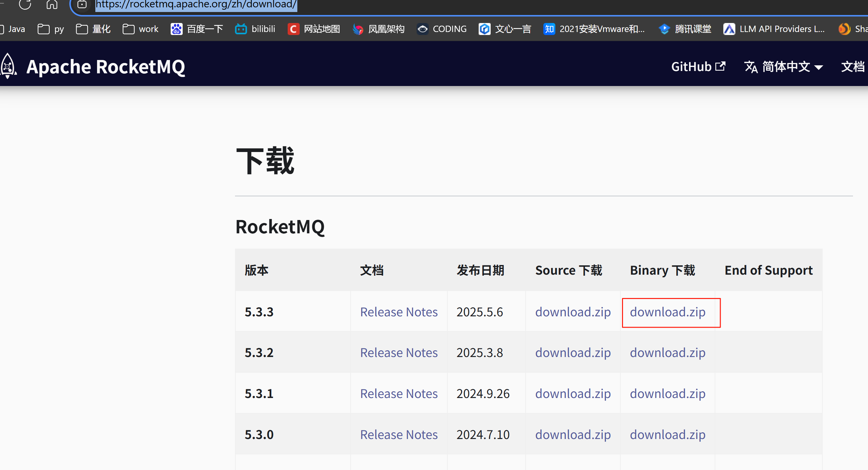Image resolution: width=868 pixels, height=470 pixels.
Task: Download 5.3.3 binary zip
Action: 668,312
